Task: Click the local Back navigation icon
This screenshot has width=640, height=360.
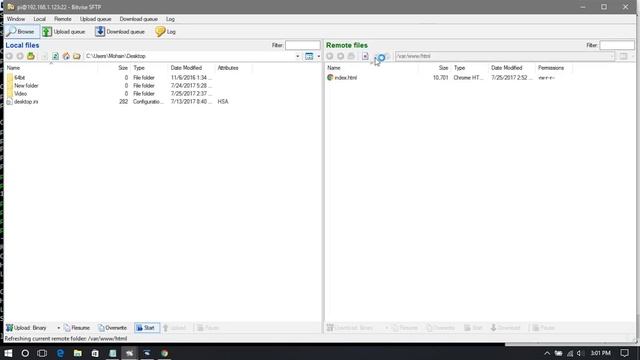Action: coord(9,56)
